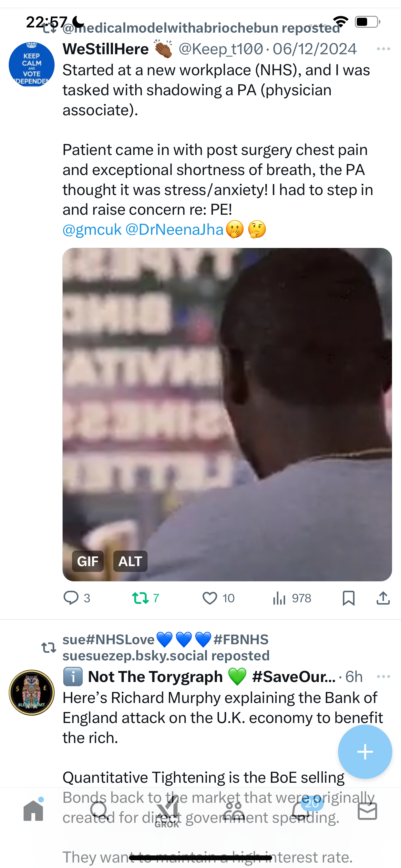The height and width of the screenshot is (868, 401).
Task: Open the @DrNeenaJha mention
Action: tap(174, 230)
